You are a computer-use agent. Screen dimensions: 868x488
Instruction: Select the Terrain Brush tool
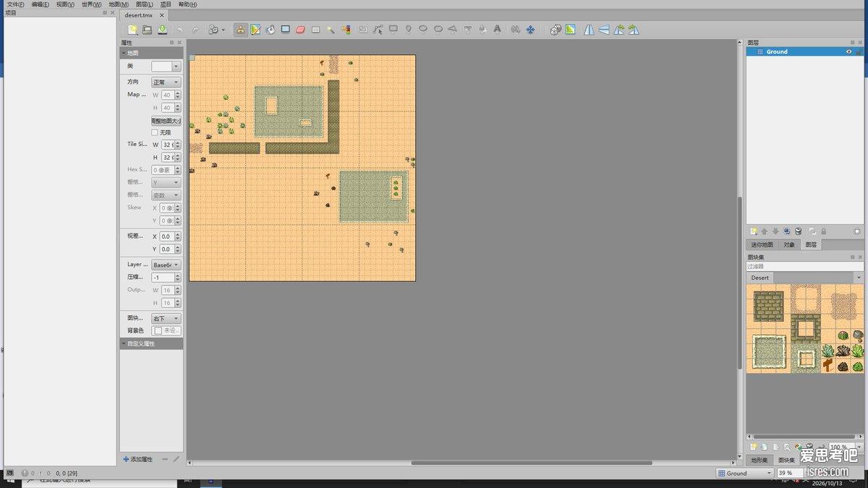(255, 30)
